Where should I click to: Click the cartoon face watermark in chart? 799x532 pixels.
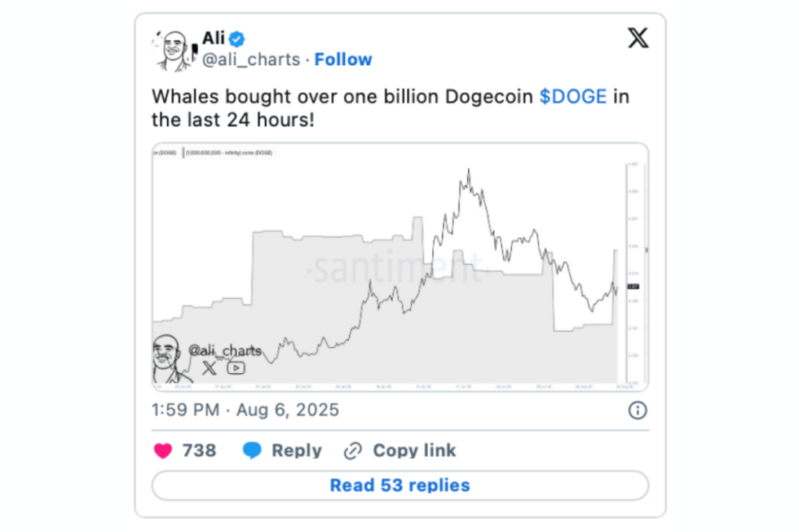(x=168, y=358)
